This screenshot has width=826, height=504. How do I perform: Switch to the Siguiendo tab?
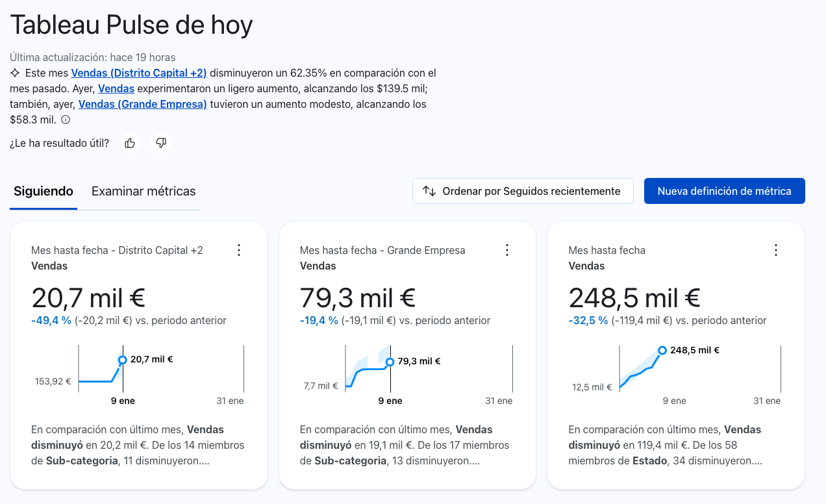[44, 192]
